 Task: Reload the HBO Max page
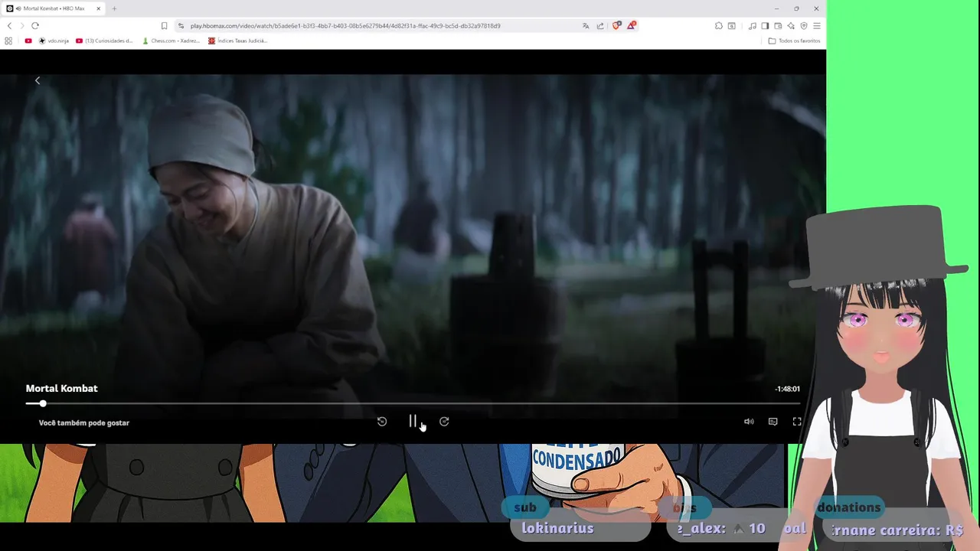(x=35, y=25)
